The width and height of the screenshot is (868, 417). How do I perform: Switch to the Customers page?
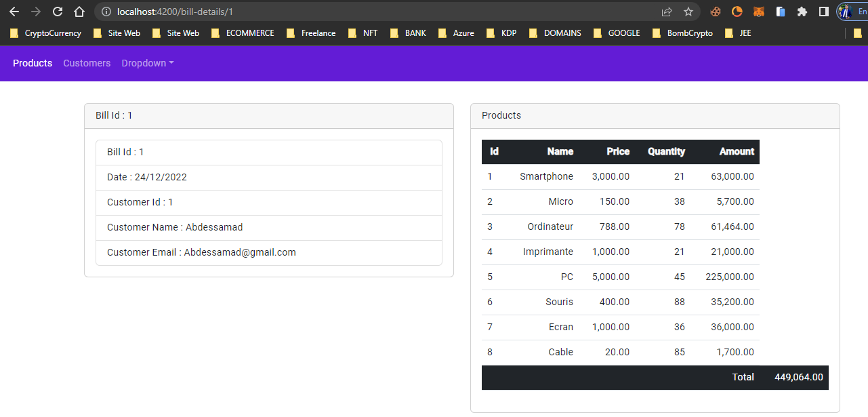click(87, 63)
